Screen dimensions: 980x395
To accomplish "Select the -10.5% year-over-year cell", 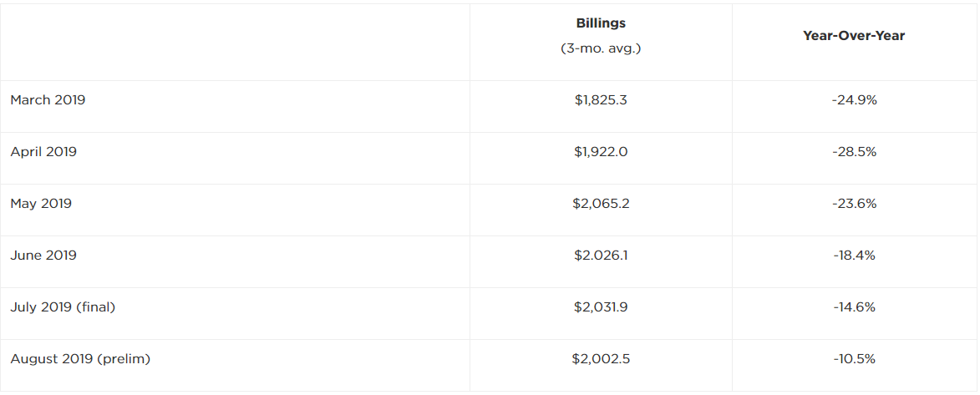I will [x=854, y=359].
